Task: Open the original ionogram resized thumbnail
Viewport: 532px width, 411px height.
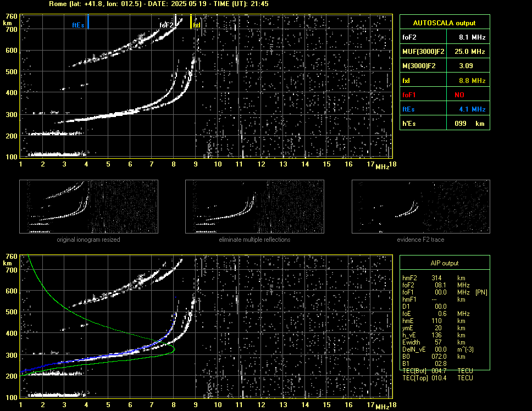Action: tap(88, 207)
